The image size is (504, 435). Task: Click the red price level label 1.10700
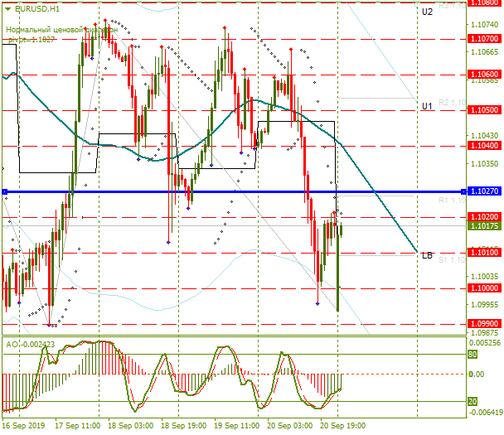click(x=484, y=39)
